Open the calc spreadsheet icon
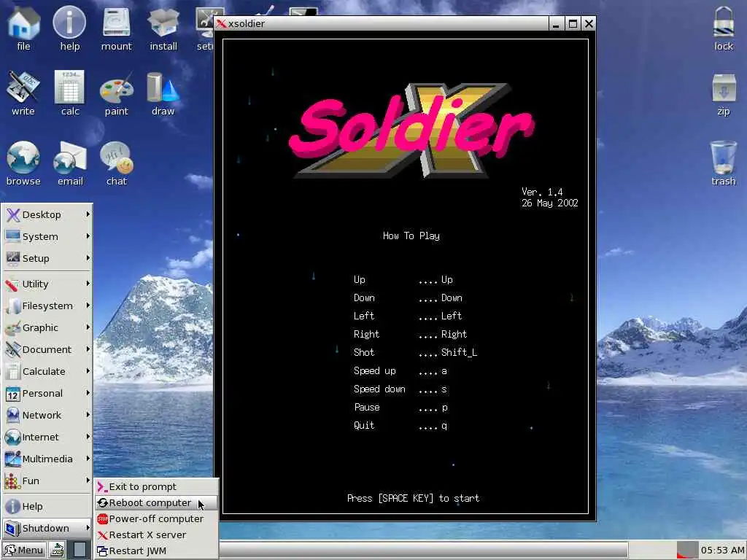Screen dimensions: 747x560 (69, 93)
